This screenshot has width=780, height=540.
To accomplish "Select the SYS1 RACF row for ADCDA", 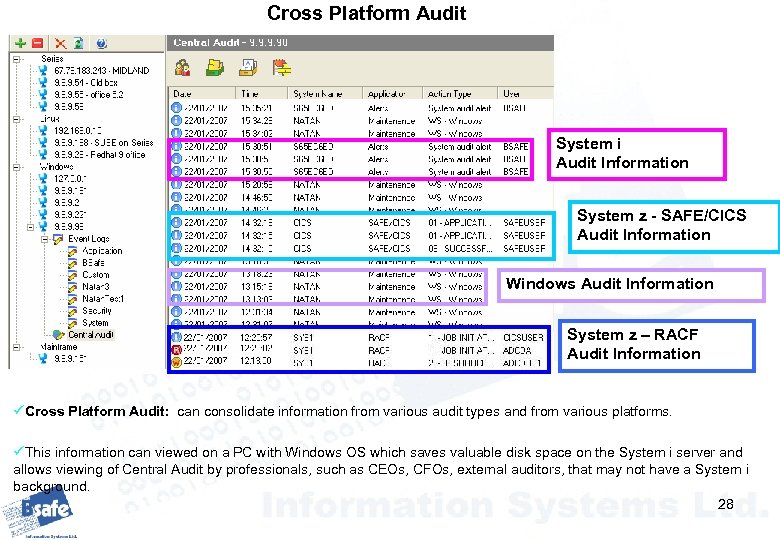I will tap(359, 350).
